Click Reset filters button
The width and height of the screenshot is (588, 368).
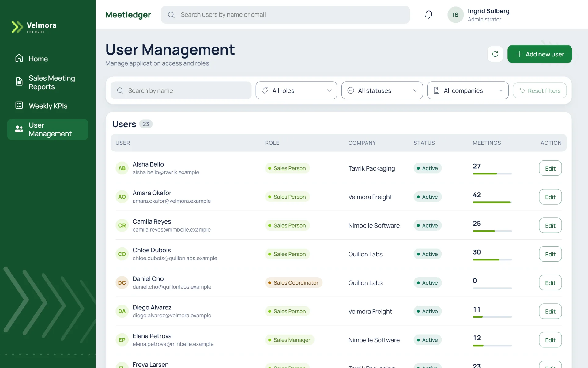(x=540, y=90)
